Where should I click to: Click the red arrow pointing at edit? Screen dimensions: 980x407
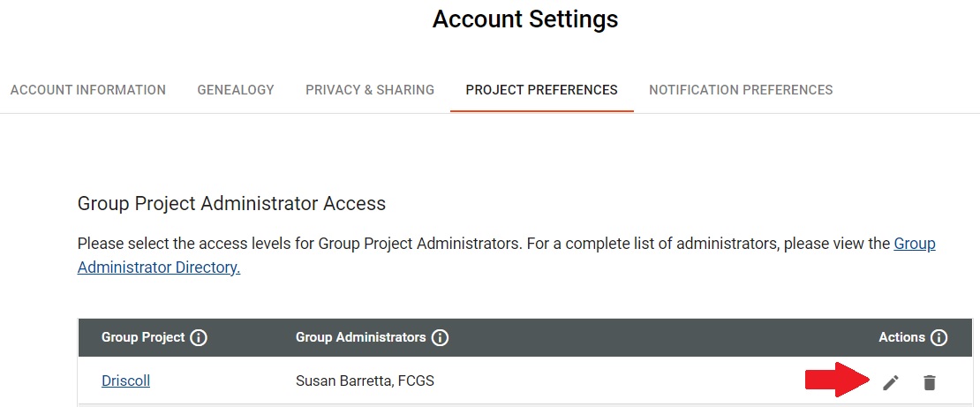coord(838,380)
